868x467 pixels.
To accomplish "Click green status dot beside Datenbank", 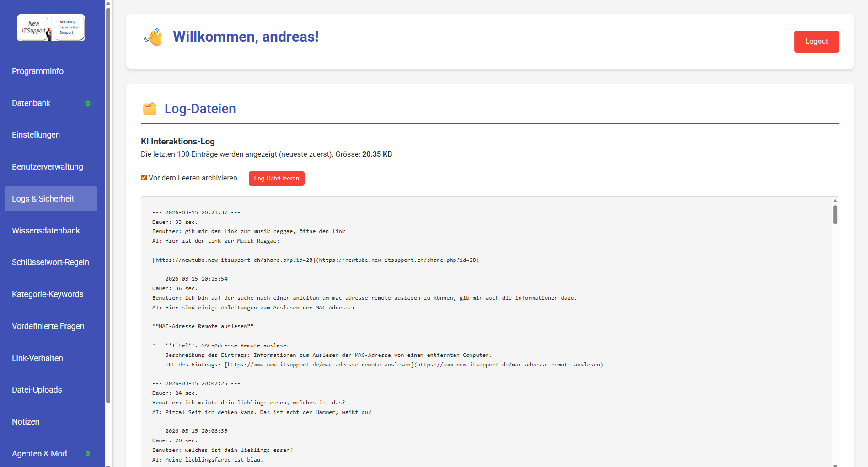I will pos(88,103).
